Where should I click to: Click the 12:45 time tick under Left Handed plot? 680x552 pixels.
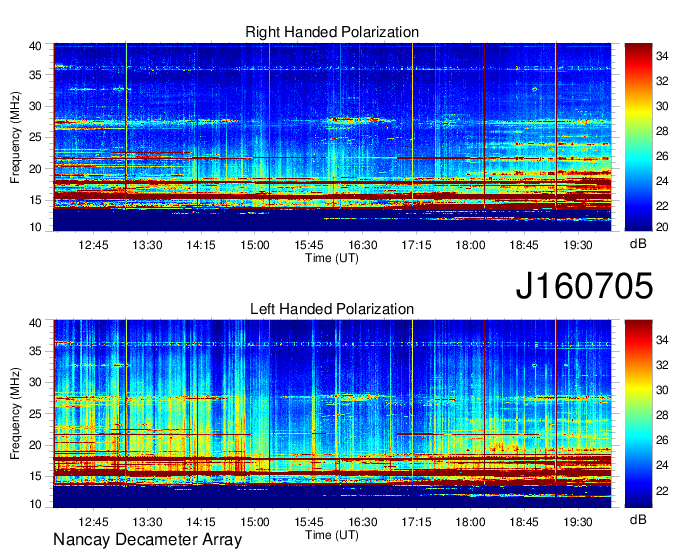tap(94, 522)
